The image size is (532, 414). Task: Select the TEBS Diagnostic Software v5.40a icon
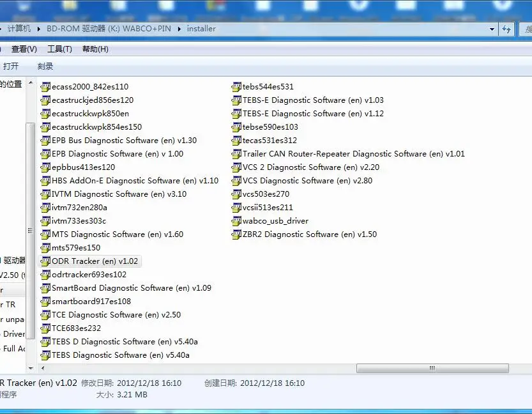pyautogui.click(x=45, y=355)
